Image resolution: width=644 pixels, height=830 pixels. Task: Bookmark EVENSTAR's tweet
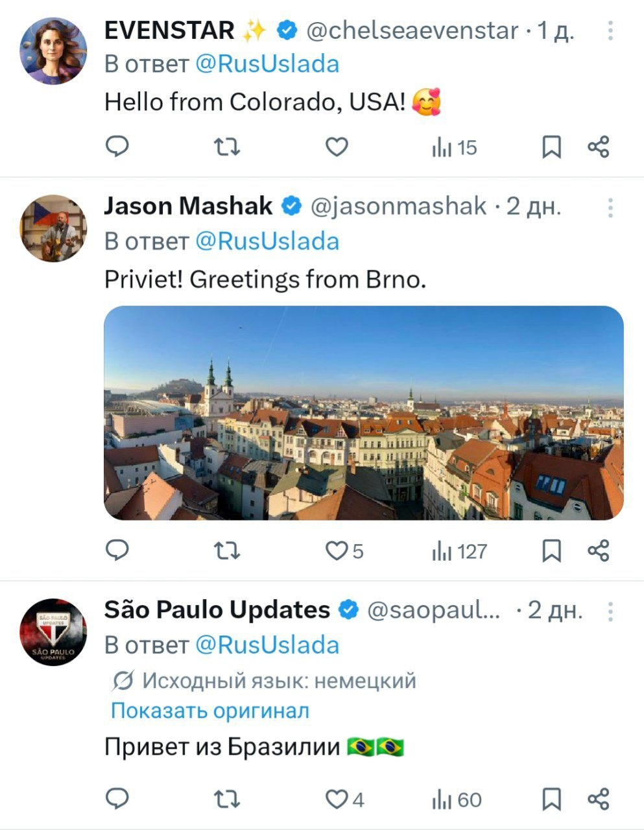[551, 148]
